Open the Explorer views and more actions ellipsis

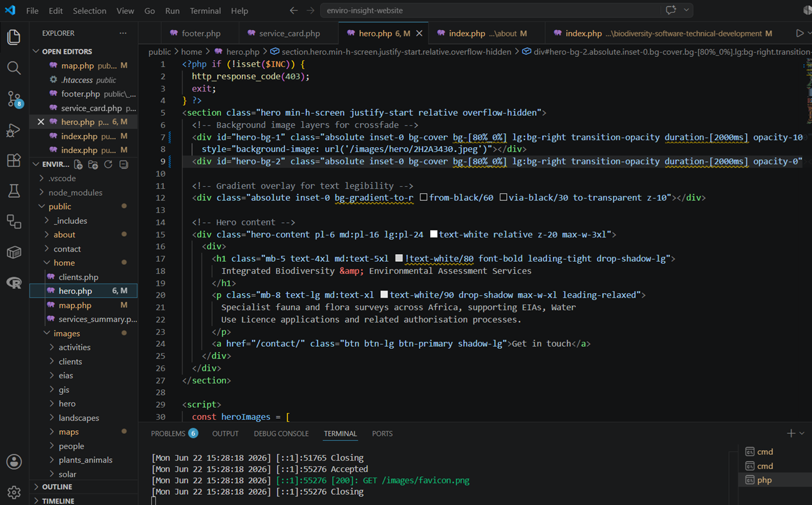click(123, 33)
